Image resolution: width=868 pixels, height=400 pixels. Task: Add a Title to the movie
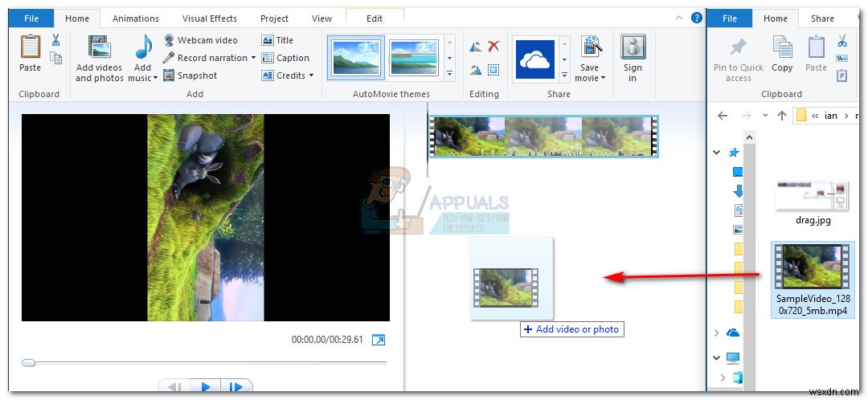pos(277,40)
